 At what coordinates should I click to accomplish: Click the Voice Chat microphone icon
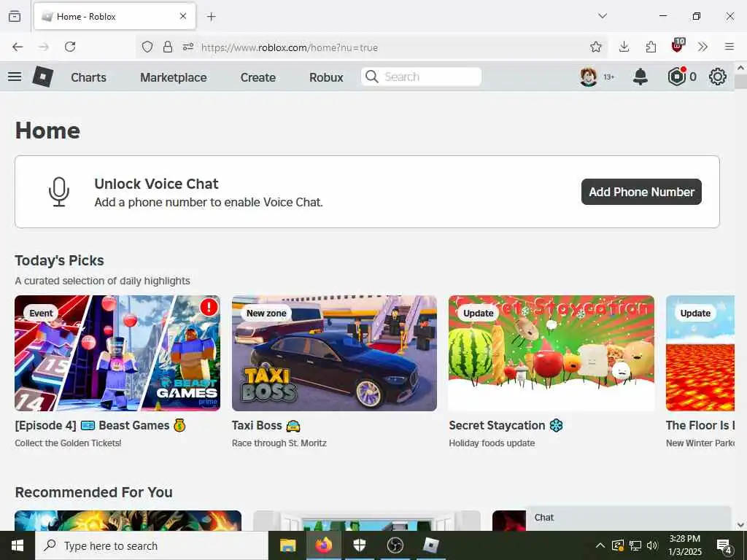coord(59,192)
